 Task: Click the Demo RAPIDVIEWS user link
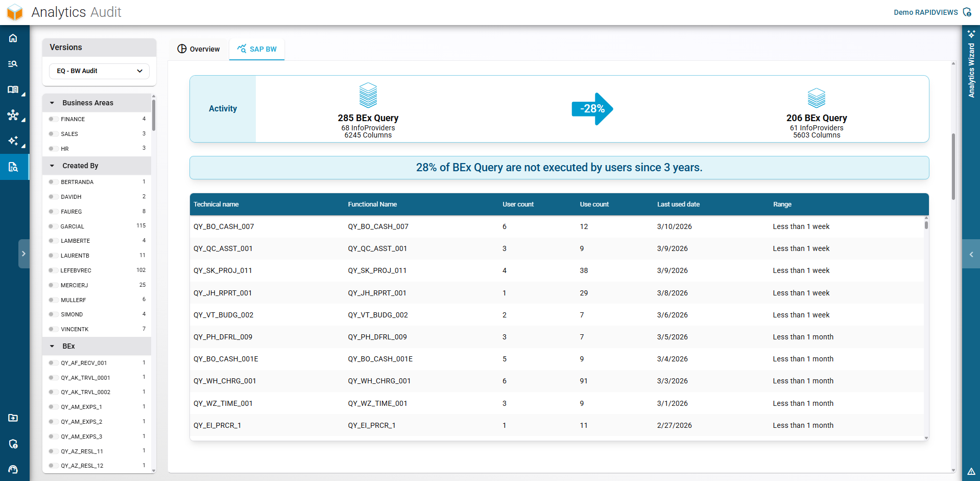point(925,12)
